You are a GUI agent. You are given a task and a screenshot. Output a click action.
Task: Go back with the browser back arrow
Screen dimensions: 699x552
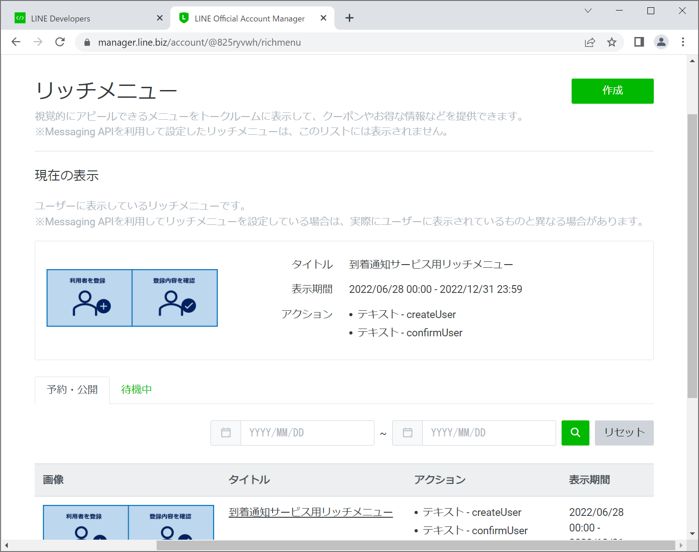coord(16,42)
